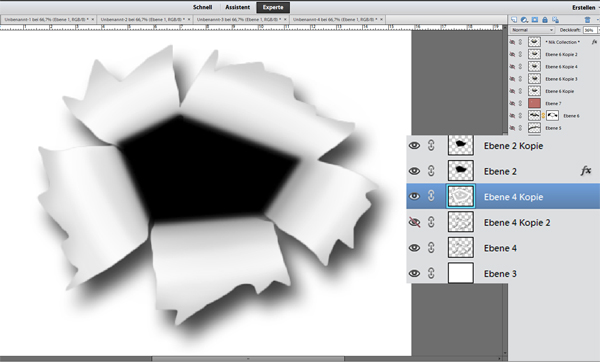Click the red Ebene 7 layer thumbnail
This screenshot has width=600, height=362.
tap(534, 103)
